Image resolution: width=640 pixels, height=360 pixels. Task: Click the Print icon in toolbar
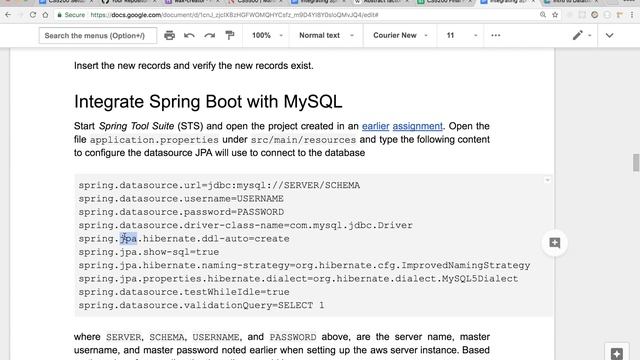click(169, 36)
